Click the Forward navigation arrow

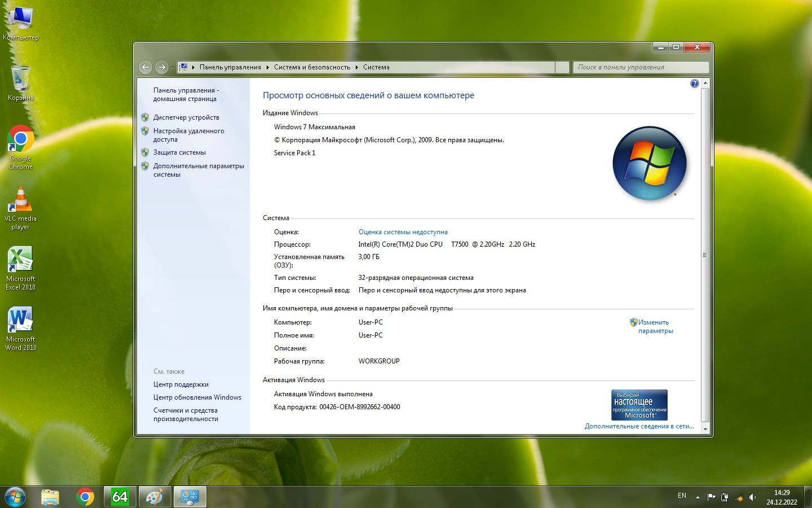161,67
